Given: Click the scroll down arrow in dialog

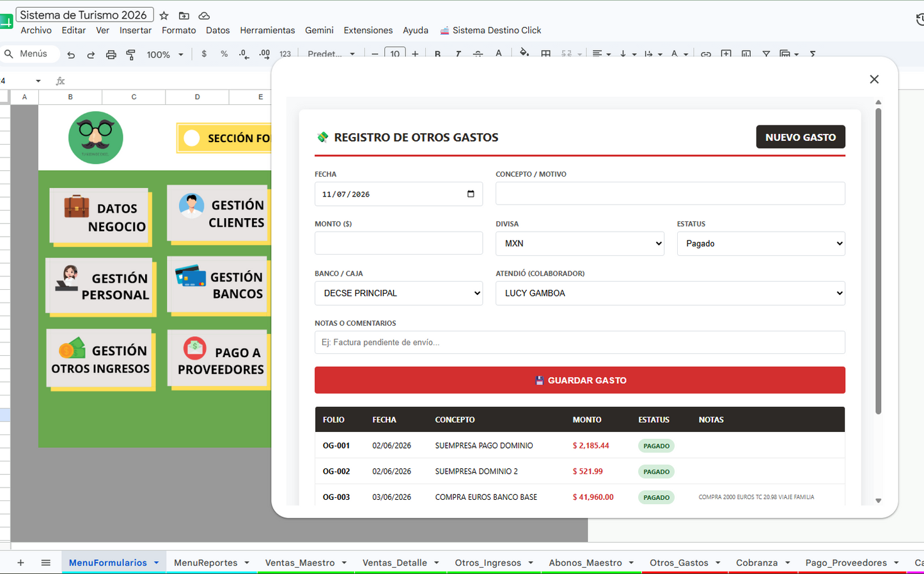Looking at the screenshot, I should click(878, 501).
